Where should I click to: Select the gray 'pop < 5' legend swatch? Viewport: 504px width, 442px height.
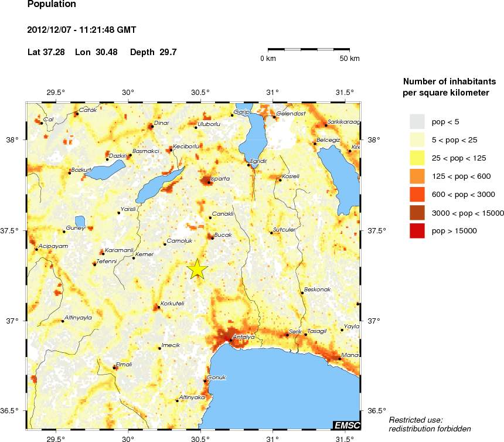click(417, 121)
